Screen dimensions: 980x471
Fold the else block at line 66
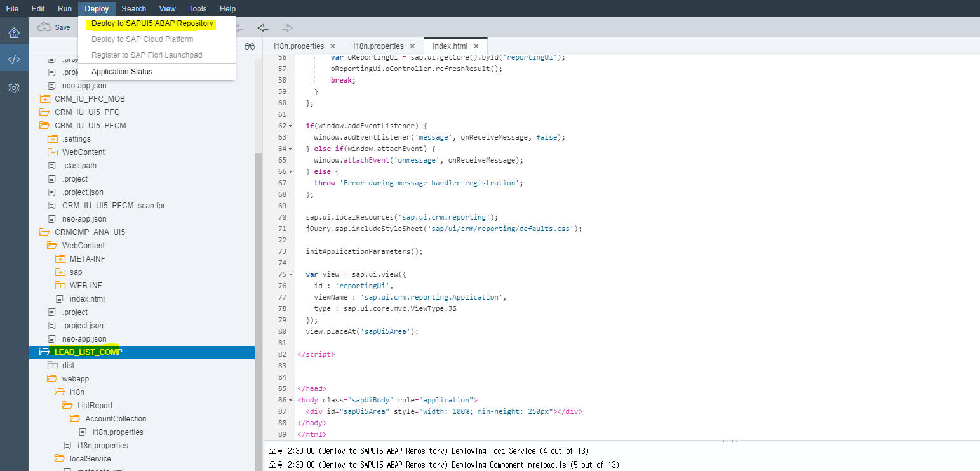click(291, 171)
